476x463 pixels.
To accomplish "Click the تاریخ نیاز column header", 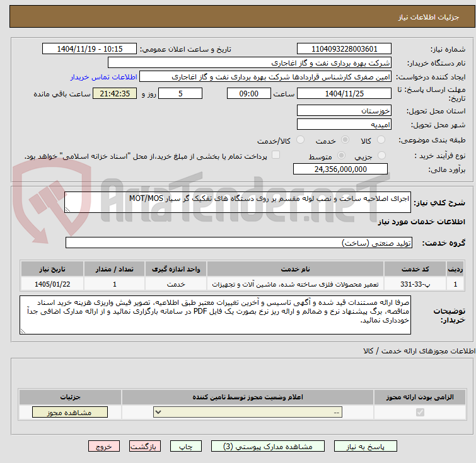I will [52, 269].
